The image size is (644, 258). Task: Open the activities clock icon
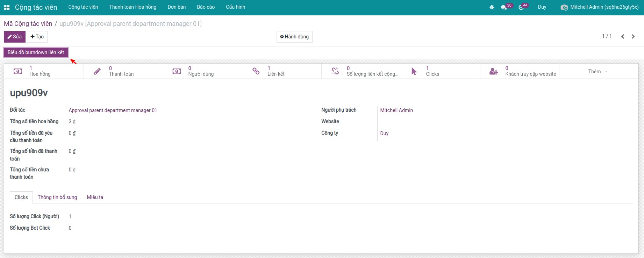(521, 7)
